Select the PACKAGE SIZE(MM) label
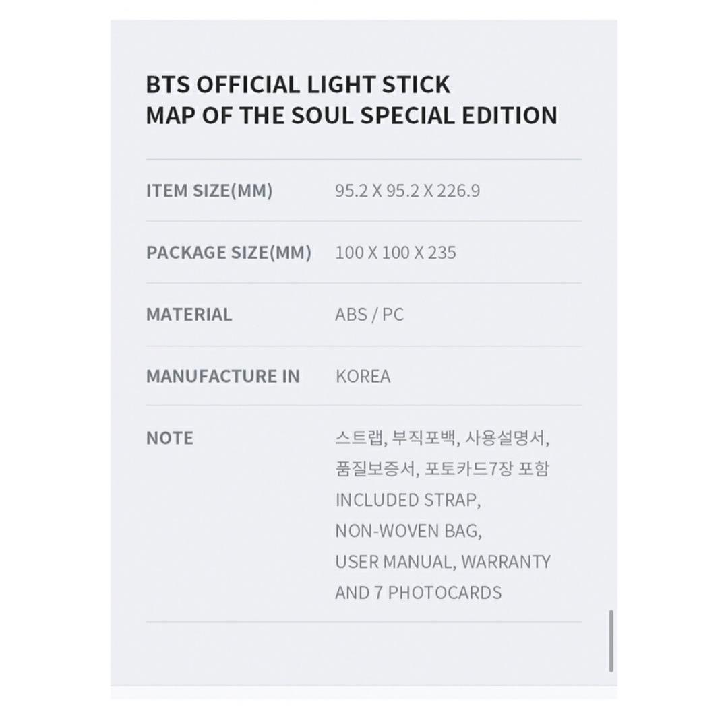728x706 pixels. [x=229, y=253]
